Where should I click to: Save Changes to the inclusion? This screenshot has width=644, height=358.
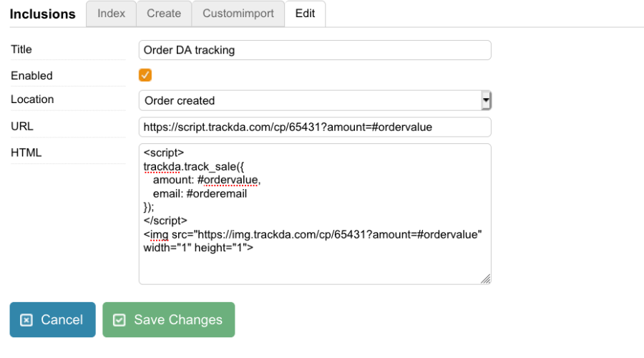coord(169,320)
